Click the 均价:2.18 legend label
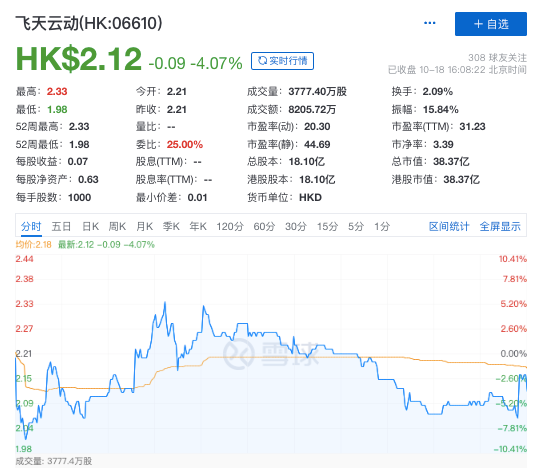Image resolution: width=540 pixels, height=468 pixels. point(33,245)
